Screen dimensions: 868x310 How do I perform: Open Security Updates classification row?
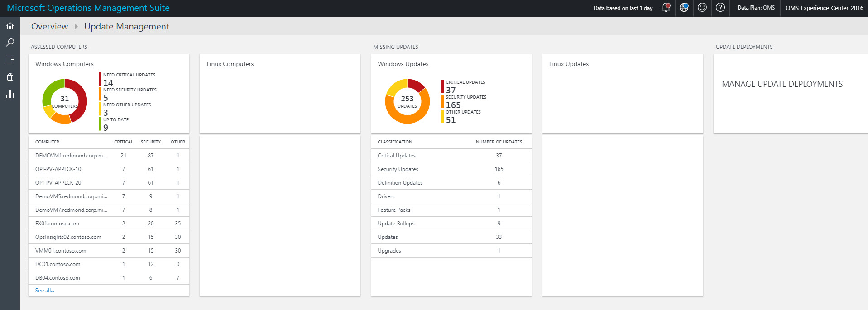tap(451, 169)
